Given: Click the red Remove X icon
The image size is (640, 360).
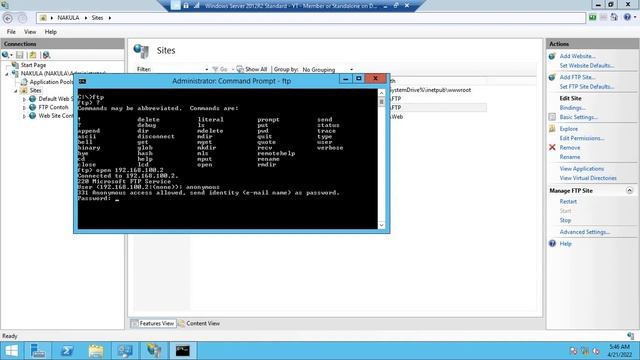Looking at the screenshot, I should coord(552,147).
